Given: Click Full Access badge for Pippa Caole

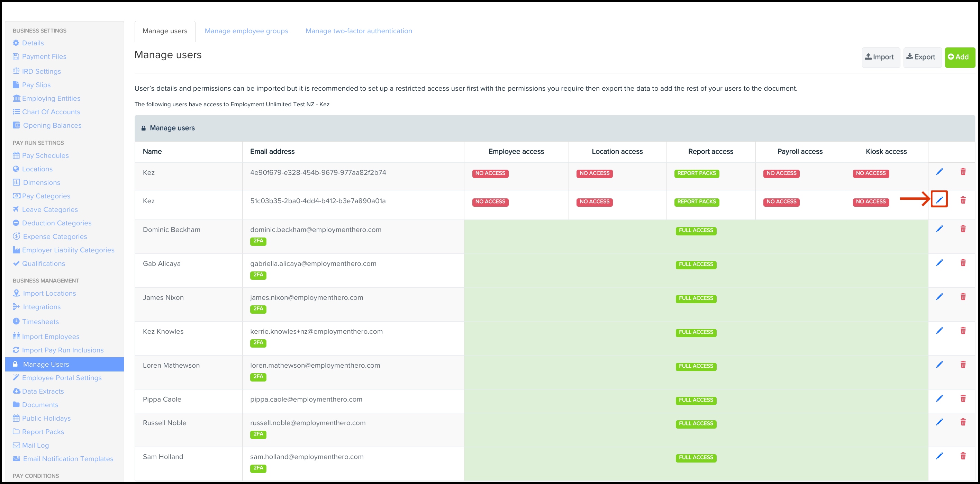Looking at the screenshot, I should (x=696, y=400).
